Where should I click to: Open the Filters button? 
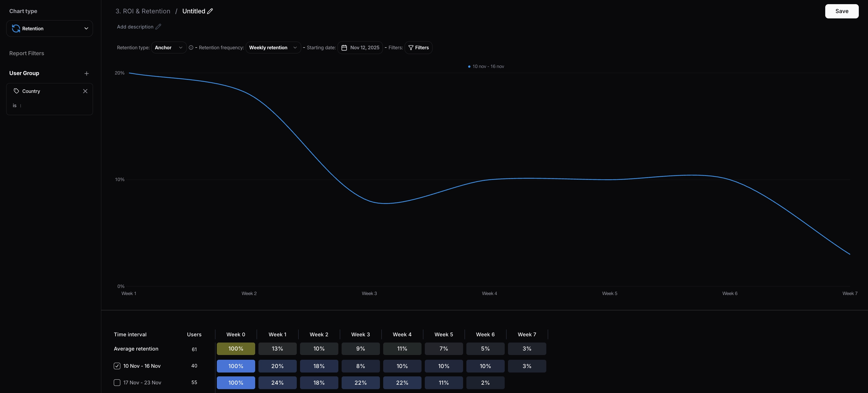point(419,48)
